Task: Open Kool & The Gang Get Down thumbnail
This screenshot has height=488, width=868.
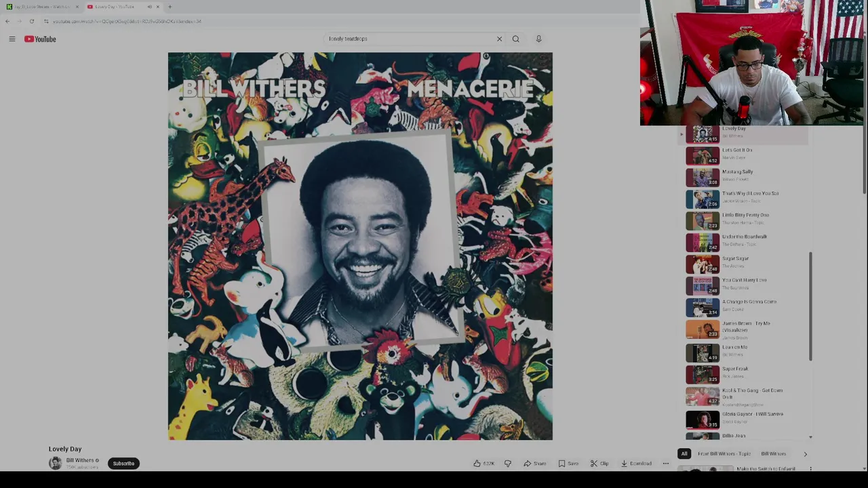Action: [x=703, y=396]
